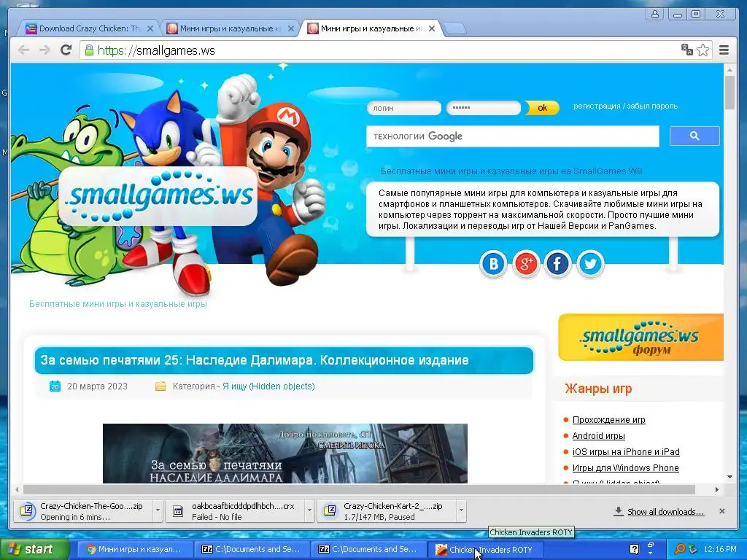Open Show all downloads link
The width and height of the screenshot is (747, 560).
coord(665,511)
